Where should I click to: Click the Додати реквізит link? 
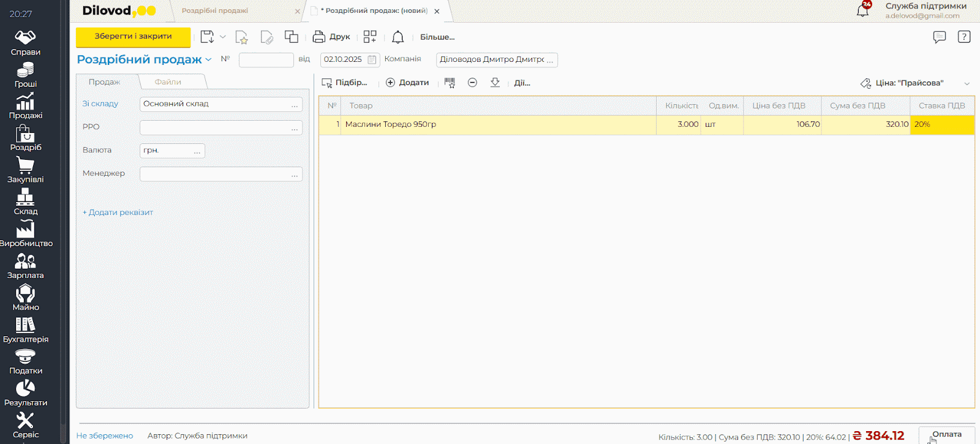(x=118, y=213)
